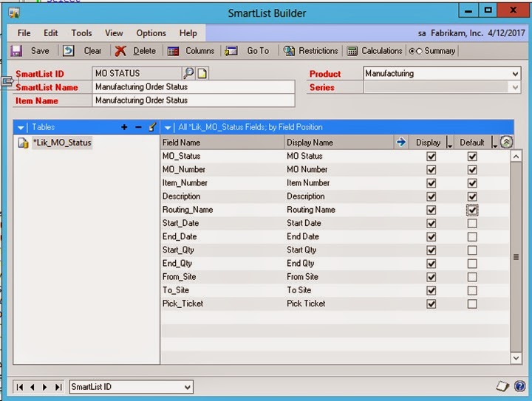The width and height of the screenshot is (532, 401).
Task: Click the Product label
Action: pyautogui.click(x=324, y=74)
